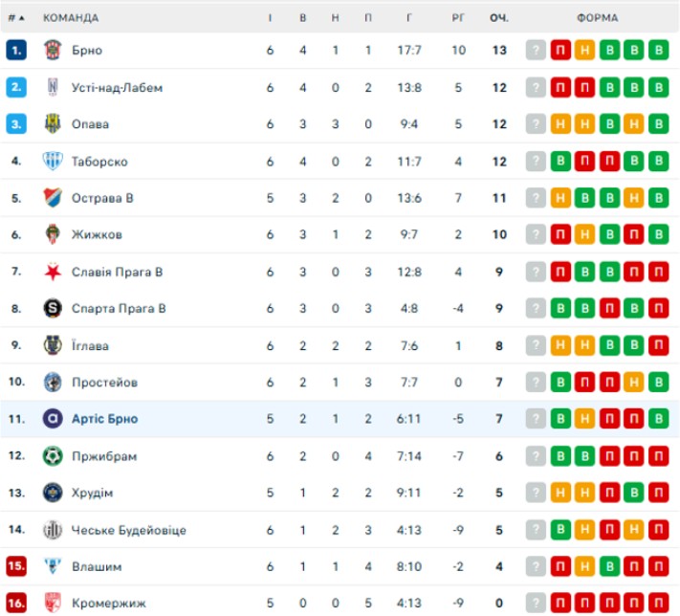
Task: Click the ФОРМА column header
Action: click(x=597, y=18)
